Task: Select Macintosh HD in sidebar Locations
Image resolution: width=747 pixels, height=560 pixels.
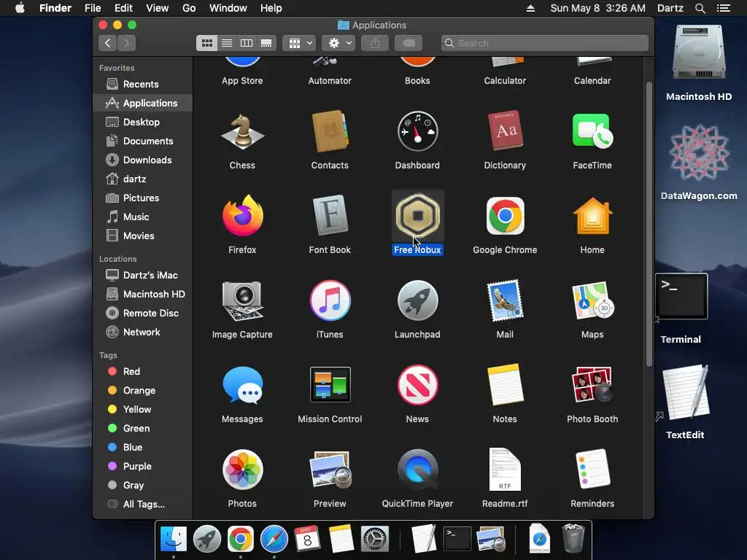Action: click(142, 295)
